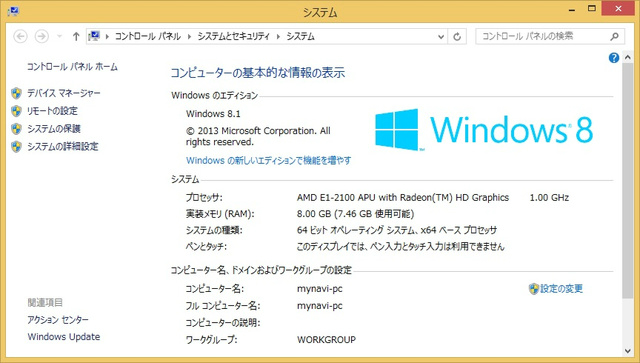Expand the arrow after システムとセキュリティ breadcrumb

pos(278,36)
